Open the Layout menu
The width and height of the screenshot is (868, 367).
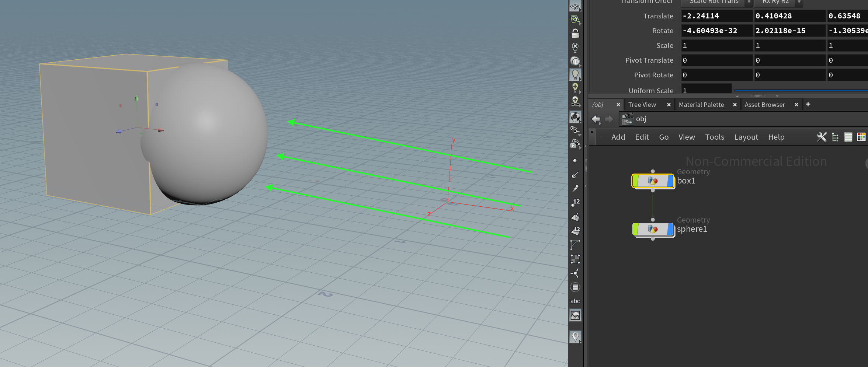click(x=746, y=137)
